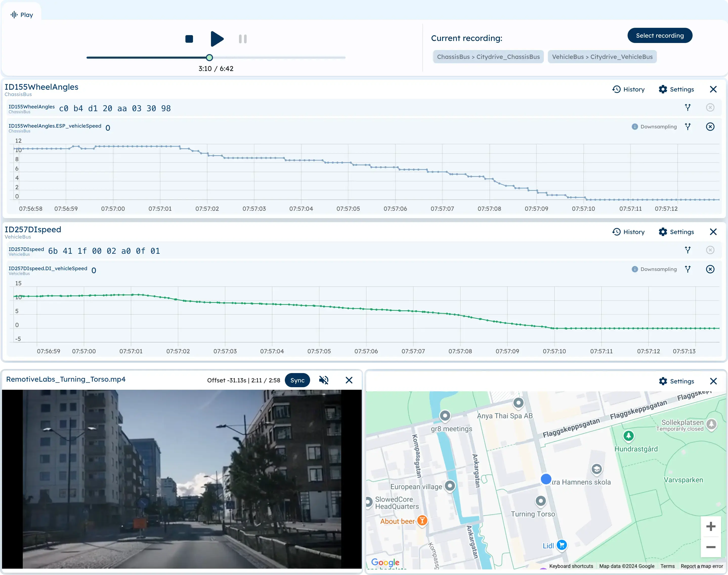Remove the ESP_vehicleSpeed signal graph

coord(710,127)
